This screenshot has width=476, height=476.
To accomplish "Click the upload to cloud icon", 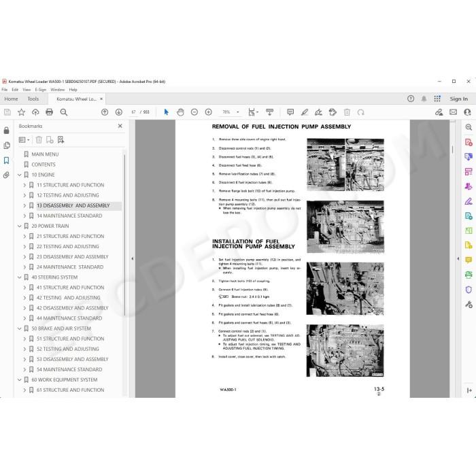I will (x=35, y=112).
